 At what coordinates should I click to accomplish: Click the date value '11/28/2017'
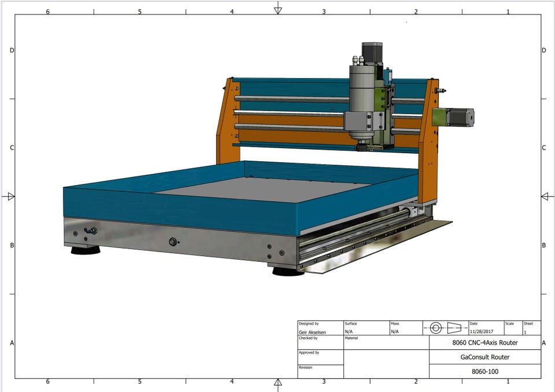[482, 332]
